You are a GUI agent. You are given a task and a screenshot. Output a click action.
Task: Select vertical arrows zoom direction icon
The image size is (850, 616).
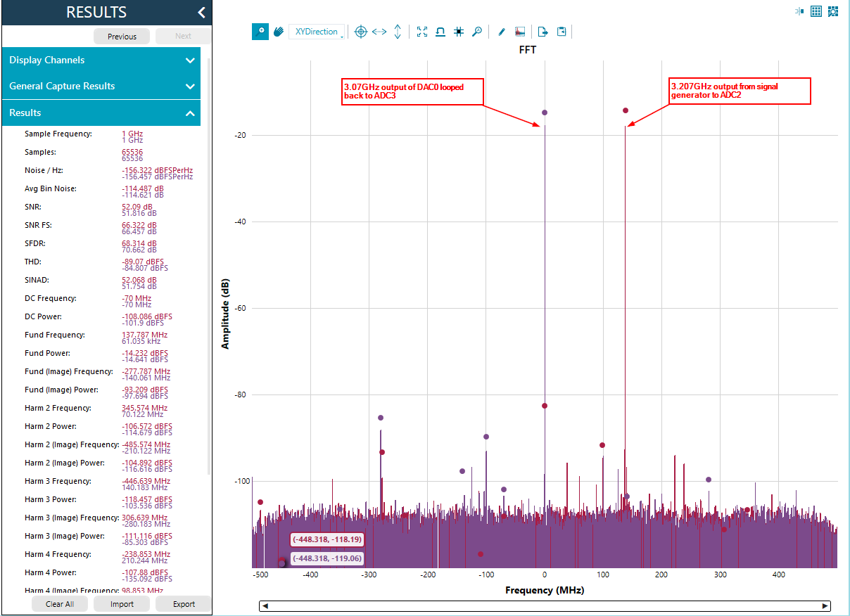(398, 32)
